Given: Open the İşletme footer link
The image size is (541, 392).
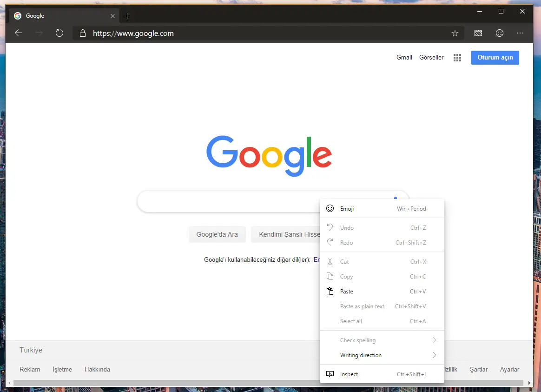Looking at the screenshot, I should click(x=62, y=369).
